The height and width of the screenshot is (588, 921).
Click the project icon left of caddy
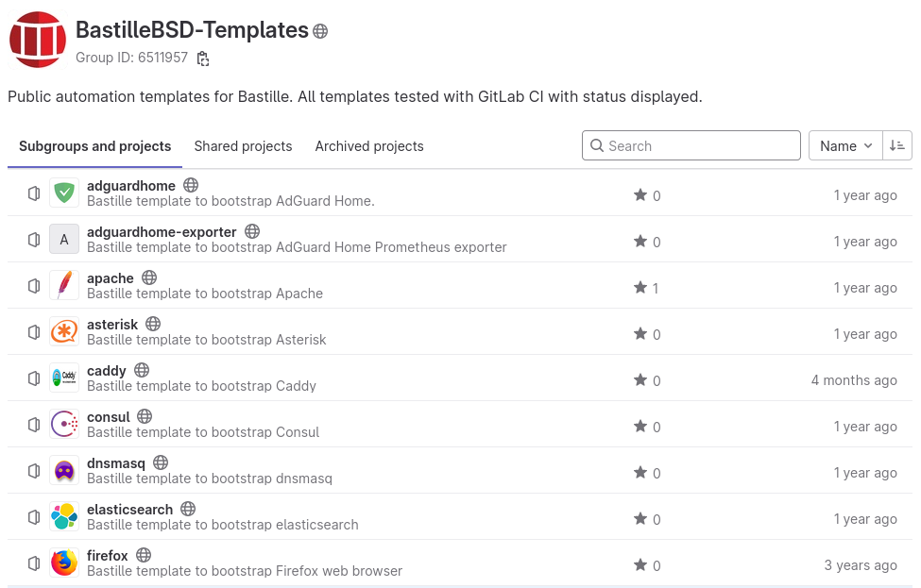[34, 378]
